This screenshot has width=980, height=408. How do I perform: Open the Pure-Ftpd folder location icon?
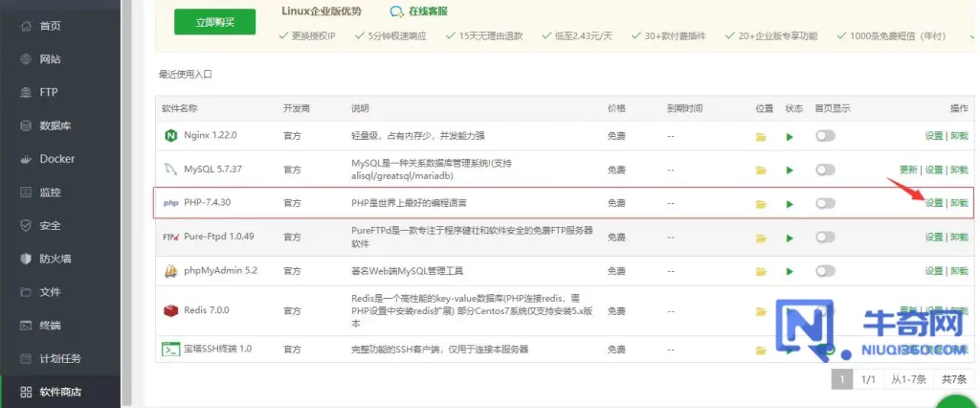(x=761, y=238)
